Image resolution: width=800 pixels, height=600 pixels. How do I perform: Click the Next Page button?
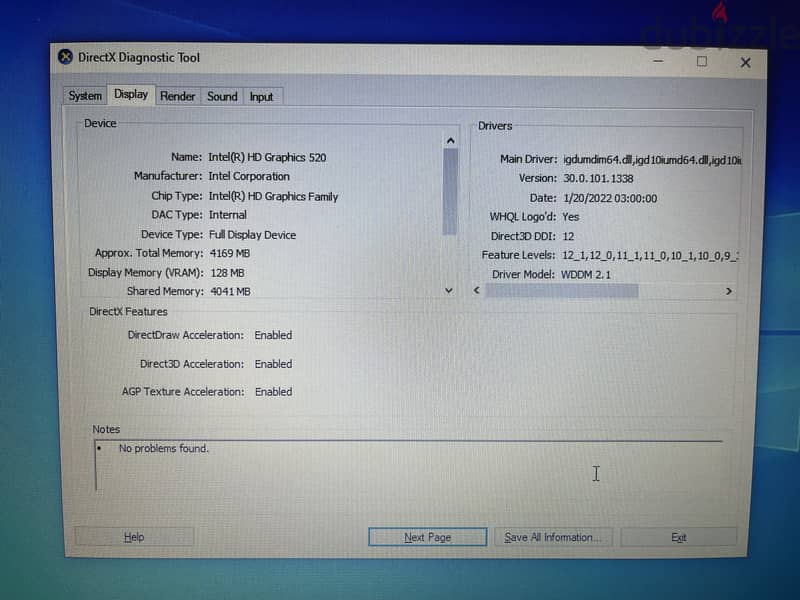[428, 537]
